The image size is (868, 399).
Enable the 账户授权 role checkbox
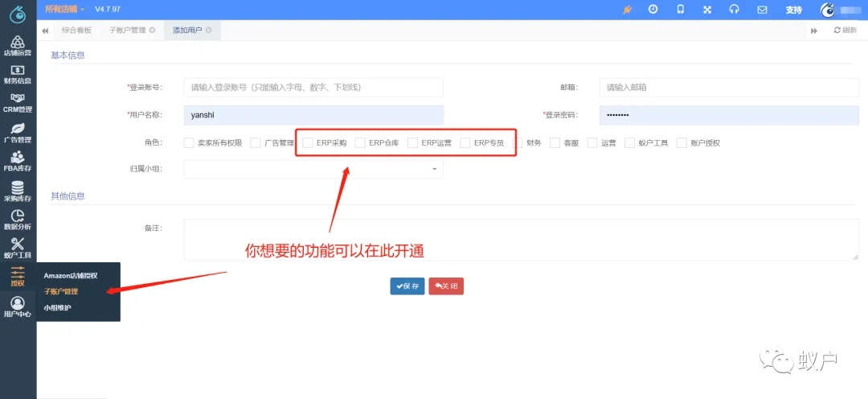(x=682, y=143)
